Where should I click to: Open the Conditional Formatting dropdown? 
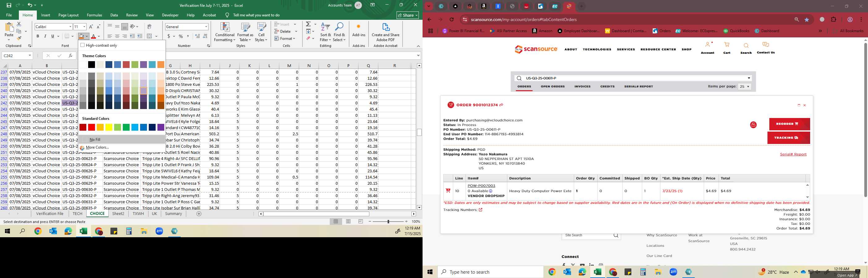pyautogui.click(x=225, y=32)
